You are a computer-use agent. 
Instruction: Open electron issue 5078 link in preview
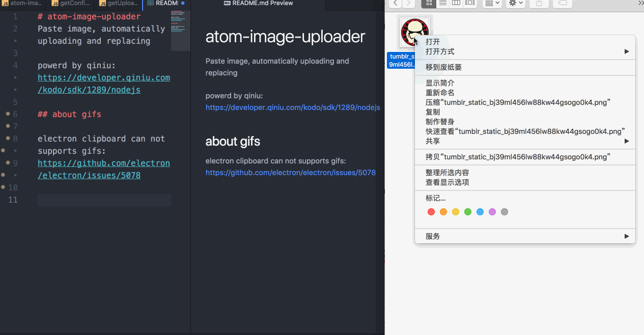click(x=291, y=173)
